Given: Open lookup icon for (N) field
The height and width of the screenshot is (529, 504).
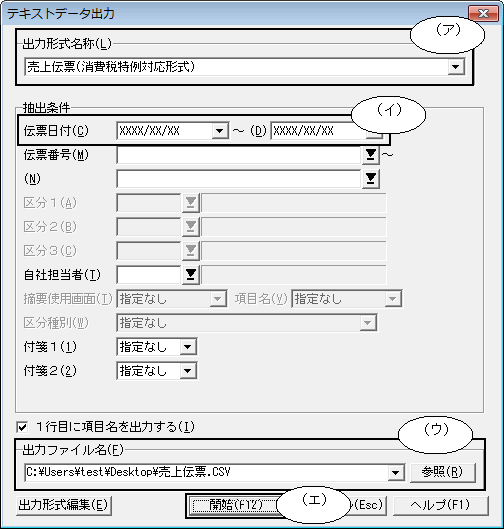Looking at the screenshot, I should (370, 178).
